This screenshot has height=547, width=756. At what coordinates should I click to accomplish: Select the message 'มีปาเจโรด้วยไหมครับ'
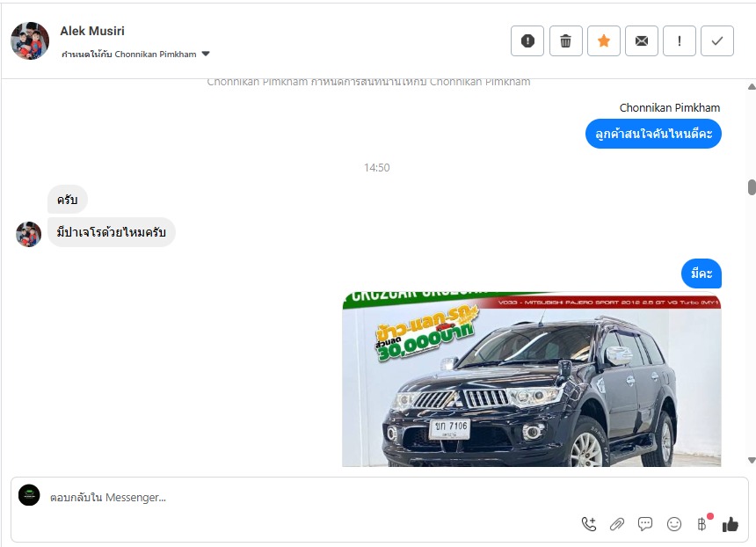[x=112, y=232]
